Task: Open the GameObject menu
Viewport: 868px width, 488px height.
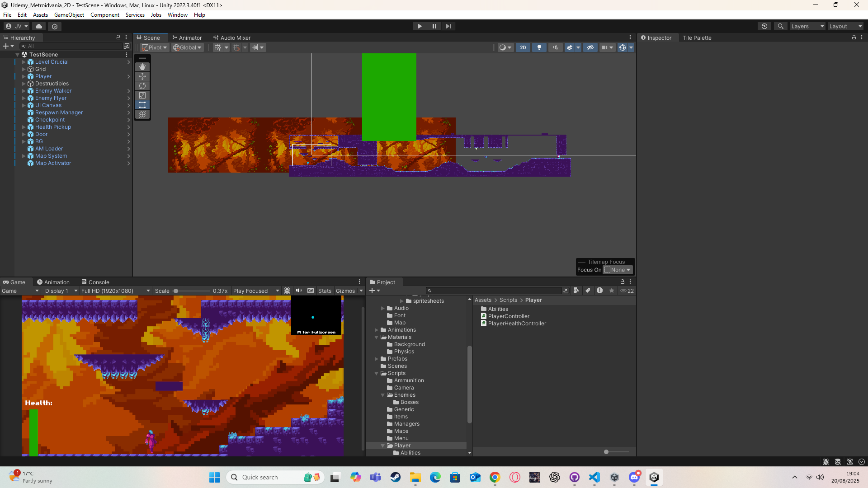Action: click(69, 15)
